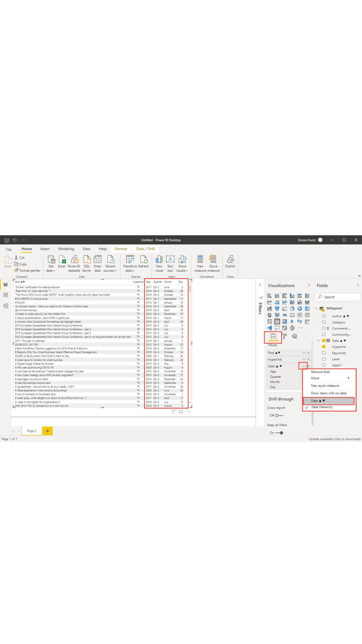Viewport: 362px width, 644px height.
Task: Choose the pie chart visualization
Action: [292, 308]
